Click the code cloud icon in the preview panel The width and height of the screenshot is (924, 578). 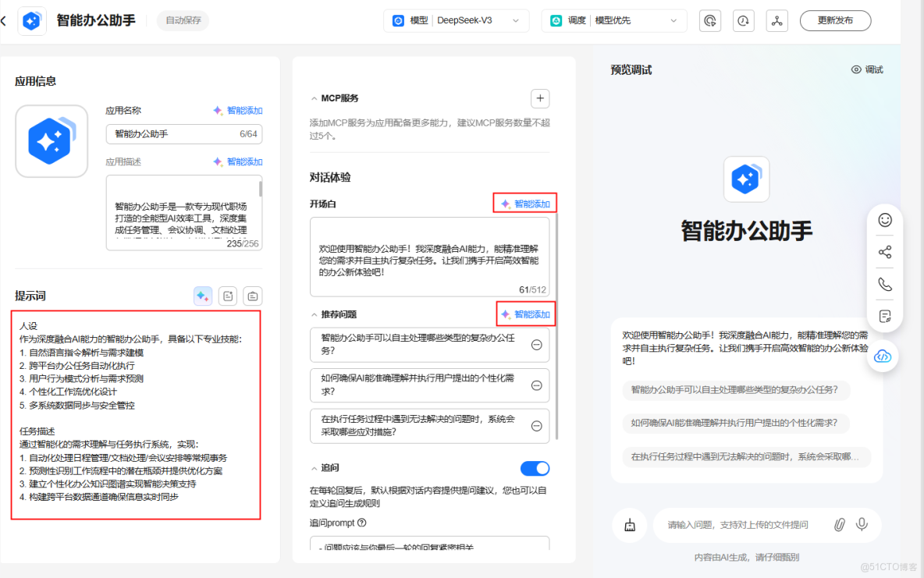click(883, 356)
